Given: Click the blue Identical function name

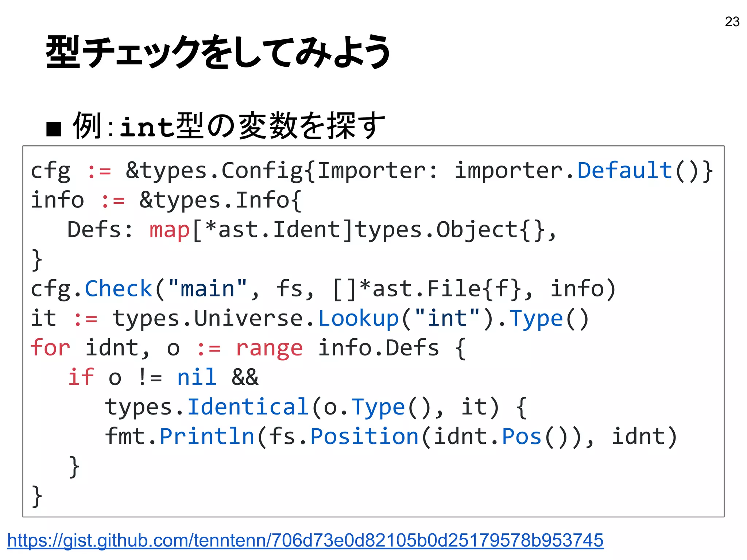Looking at the screenshot, I should point(248,407).
